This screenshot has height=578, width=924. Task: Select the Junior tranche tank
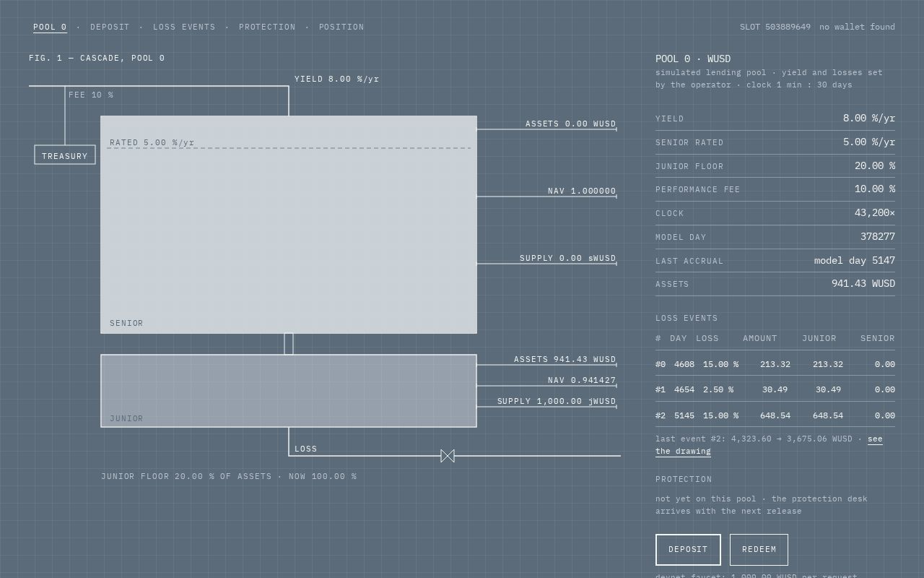click(x=289, y=391)
